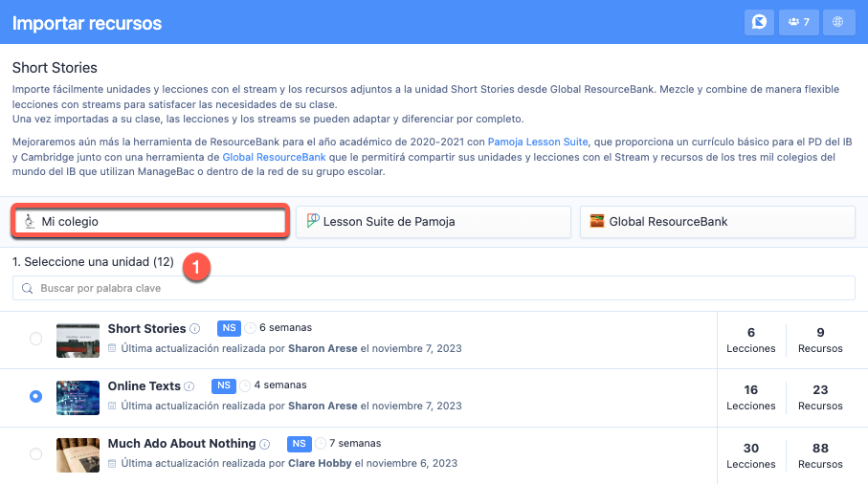The height and width of the screenshot is (484, 868).
Task: Select the Short Stories radio button
Action: tap(36, 339)
